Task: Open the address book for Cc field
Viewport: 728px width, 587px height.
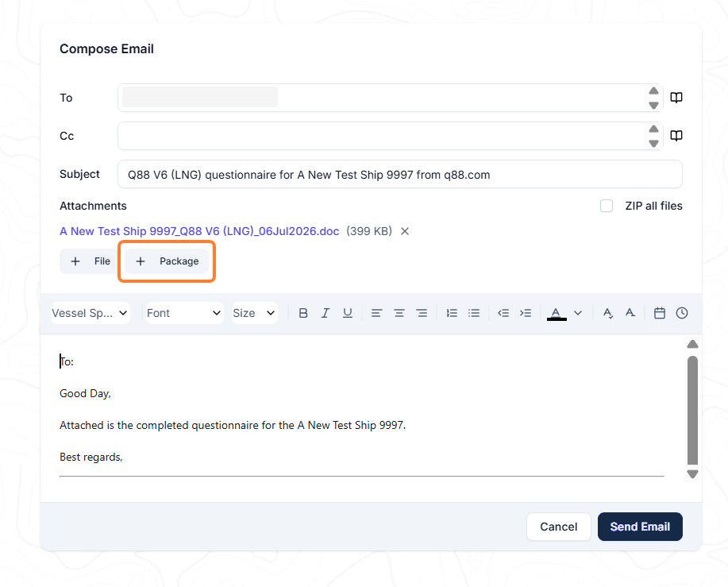Action: pos(676,136)
